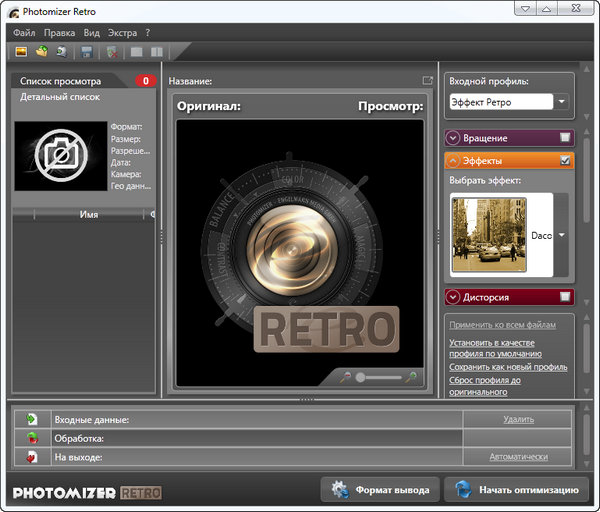Click the expand preview icon beside Название
This screenshot has width=600, height=512.
[428, 80]
